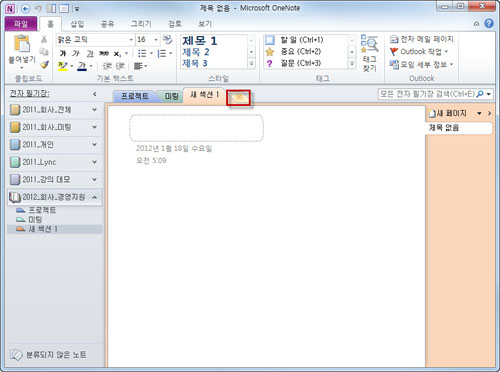Screen dimensions: 500x372
Task: Open the 미팅 section tab
Action: point(171,96)
